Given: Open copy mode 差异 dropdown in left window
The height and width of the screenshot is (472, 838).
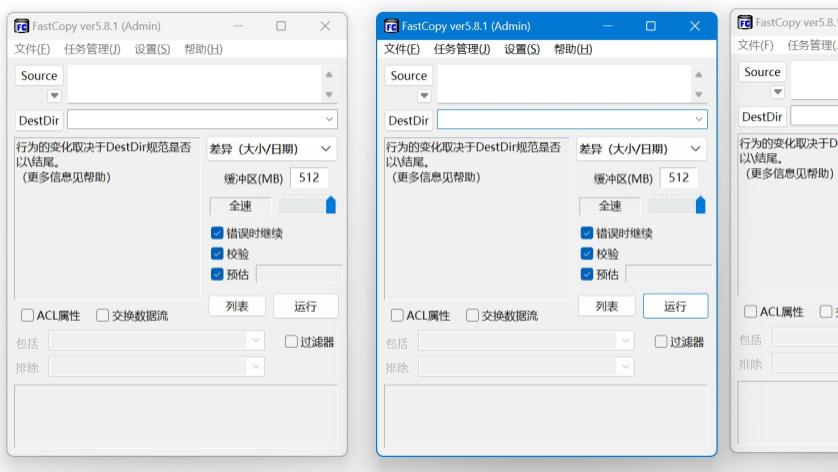Looking at the screenshot, I should (272, 149).
